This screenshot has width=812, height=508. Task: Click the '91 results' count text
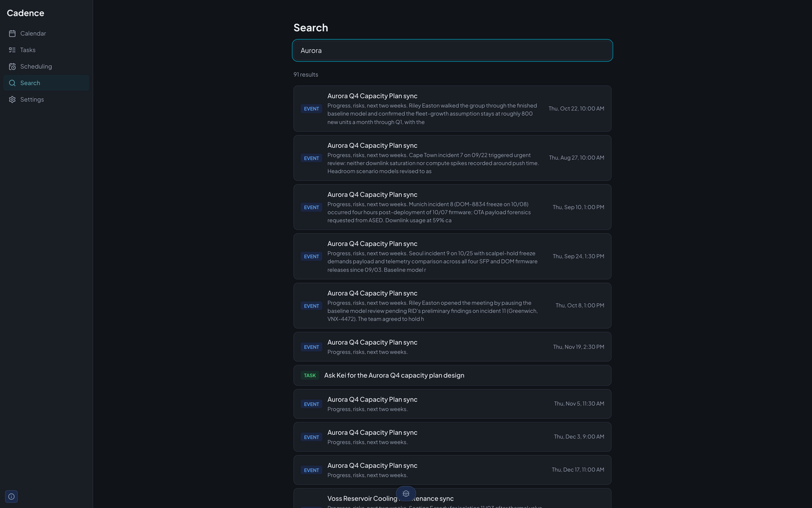coord(306,75)
